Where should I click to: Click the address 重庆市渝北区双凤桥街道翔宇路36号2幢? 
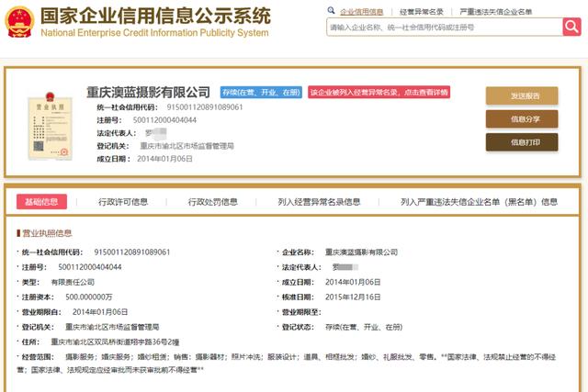point(115,342)
